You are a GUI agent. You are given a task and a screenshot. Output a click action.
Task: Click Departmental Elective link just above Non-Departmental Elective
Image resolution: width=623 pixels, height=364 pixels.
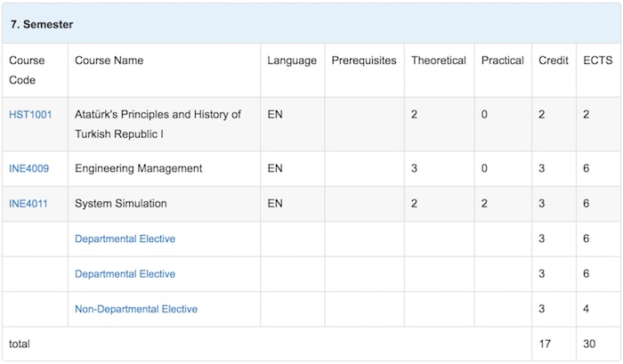(125, 274)
